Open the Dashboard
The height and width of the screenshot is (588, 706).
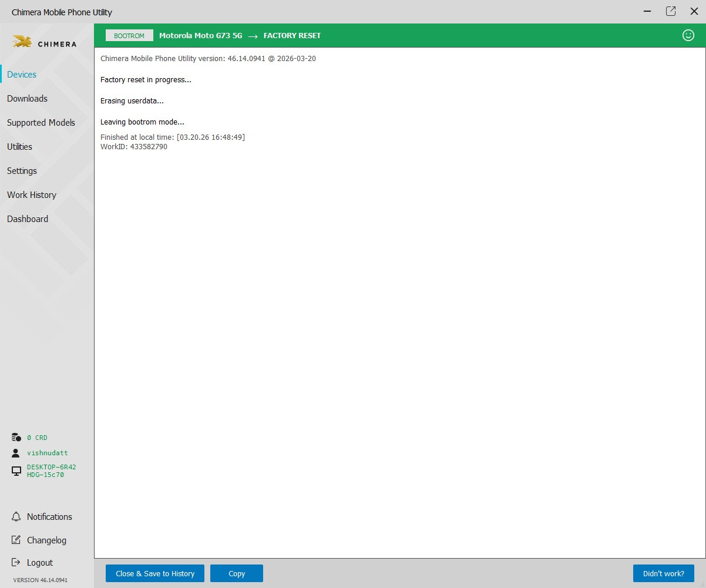(x=28, y=219)
